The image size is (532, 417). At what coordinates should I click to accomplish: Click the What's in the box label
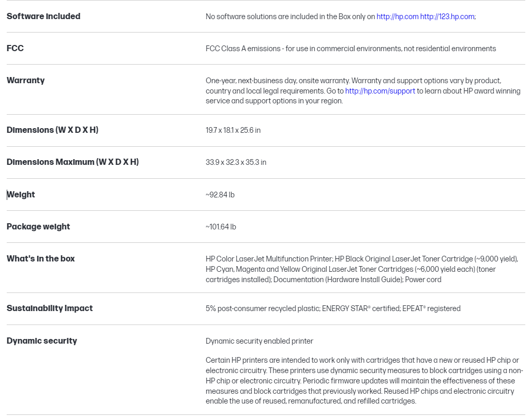coord(41,259)
